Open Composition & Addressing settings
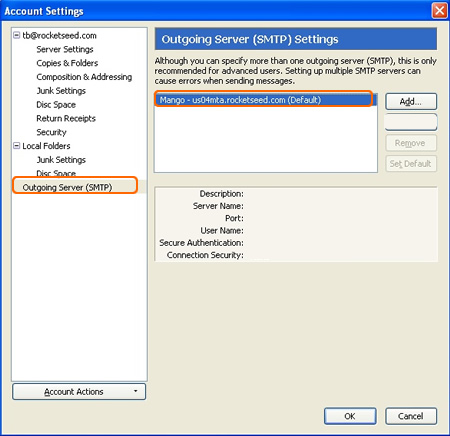This screenshot has width=450, height=436. click(x=84, y=77)
